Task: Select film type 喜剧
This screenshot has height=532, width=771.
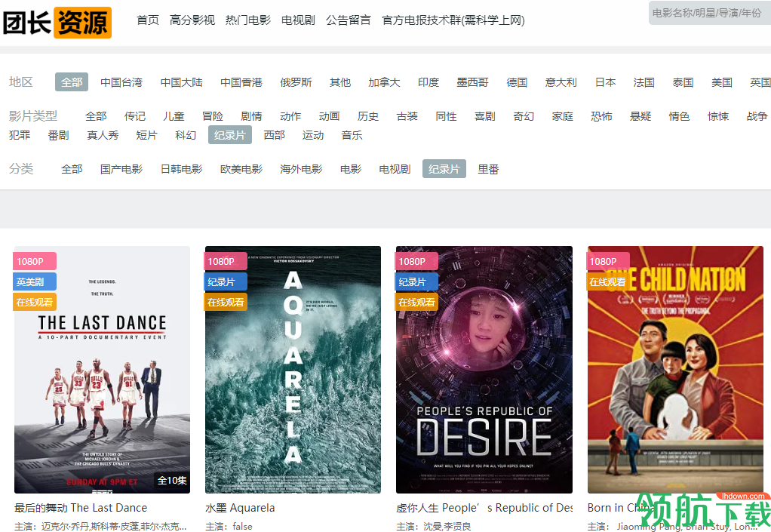Action: click(x=484, y=116)
